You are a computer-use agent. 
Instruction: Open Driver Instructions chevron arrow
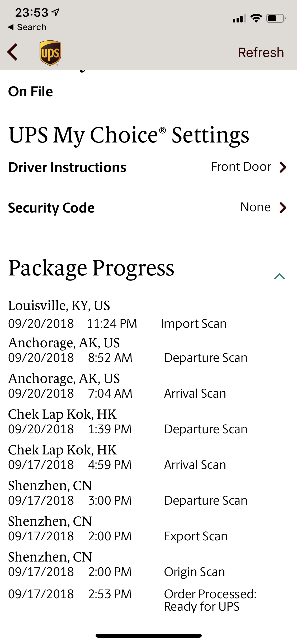tap(283, 167)
